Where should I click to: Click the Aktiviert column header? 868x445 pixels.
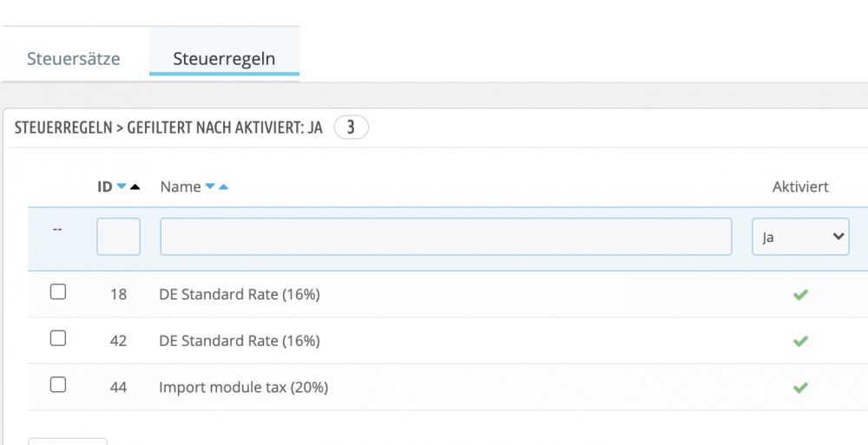[x=800, y=187]
